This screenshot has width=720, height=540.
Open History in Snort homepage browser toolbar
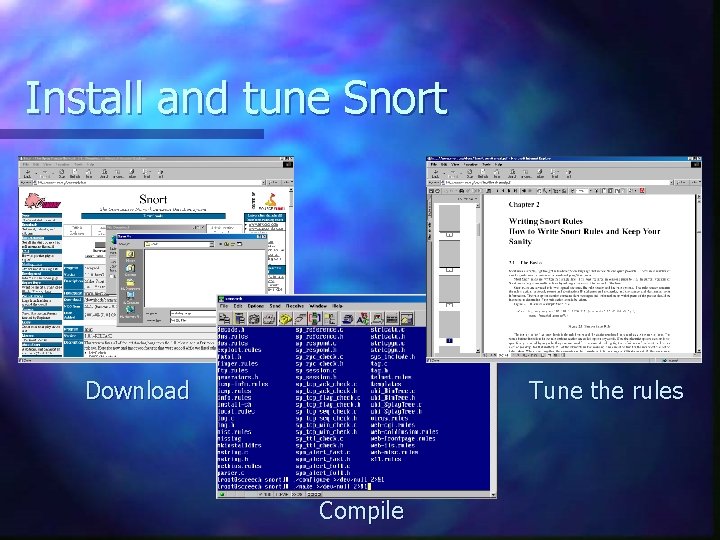[x=132, y=174]
